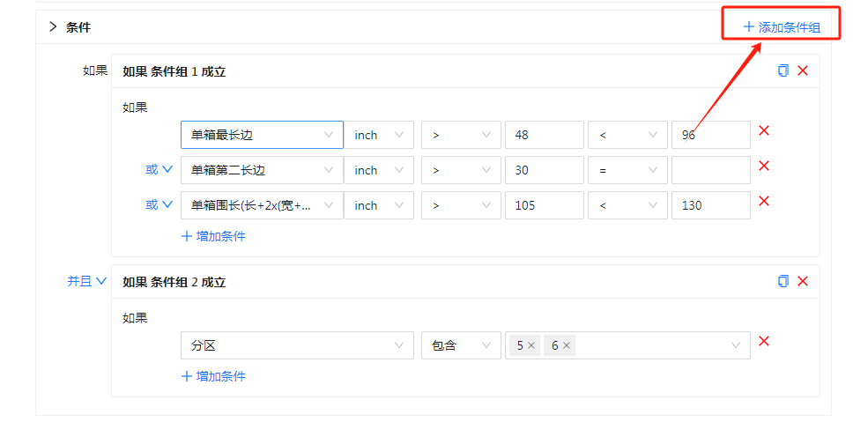The image size is (868, 422).
Task: Open the 单箱最长边 field dropdown
Action: (262, 135)
